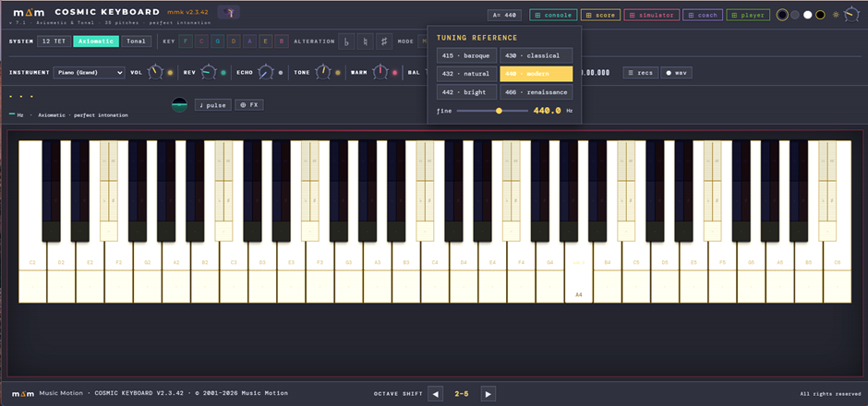868x406 pixels.
Task: Click the FX button
Action: 249,104
